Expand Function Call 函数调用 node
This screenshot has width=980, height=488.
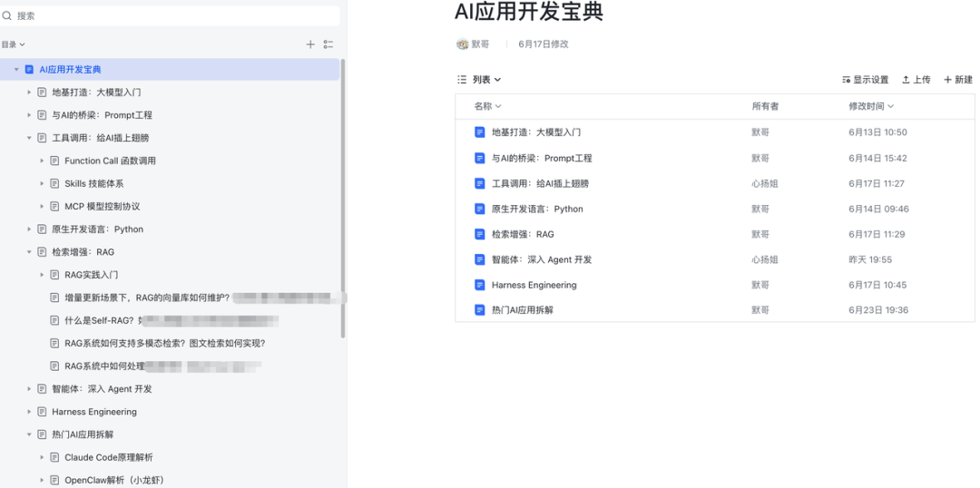tap(42, 161)
